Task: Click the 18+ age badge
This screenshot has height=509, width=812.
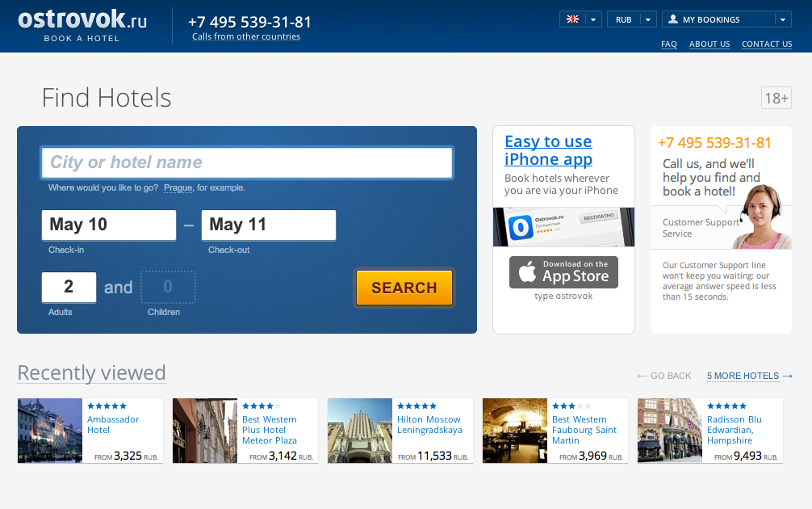Action: 776,98
